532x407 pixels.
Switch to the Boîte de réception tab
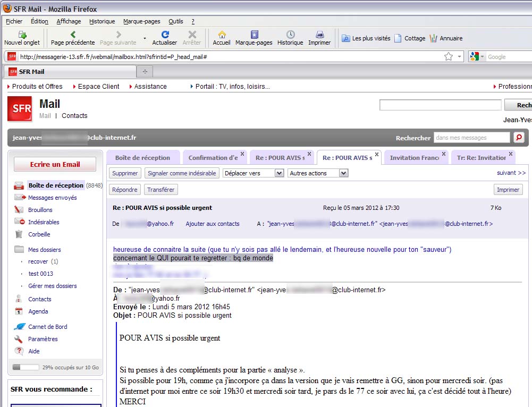[x=142, y=158]
